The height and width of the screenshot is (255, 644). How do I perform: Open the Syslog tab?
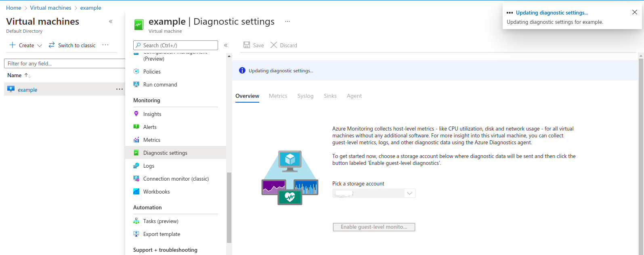coord(306,96)
